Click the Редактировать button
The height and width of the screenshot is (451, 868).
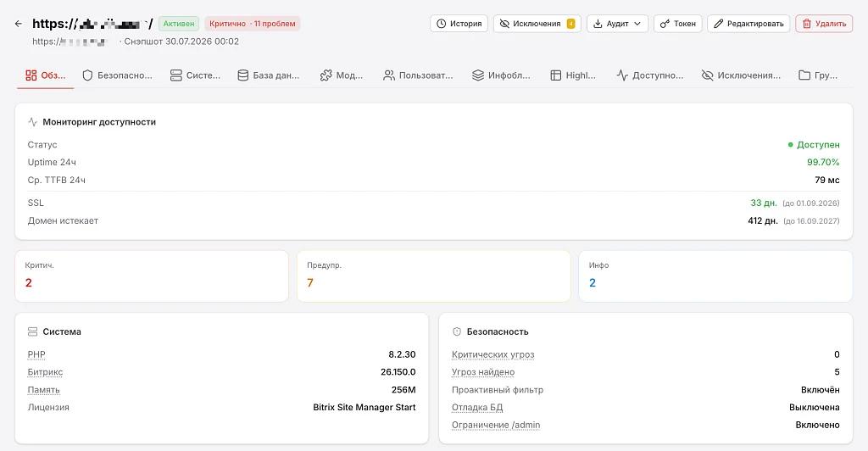pyautogui.click(x=748, y=24)
